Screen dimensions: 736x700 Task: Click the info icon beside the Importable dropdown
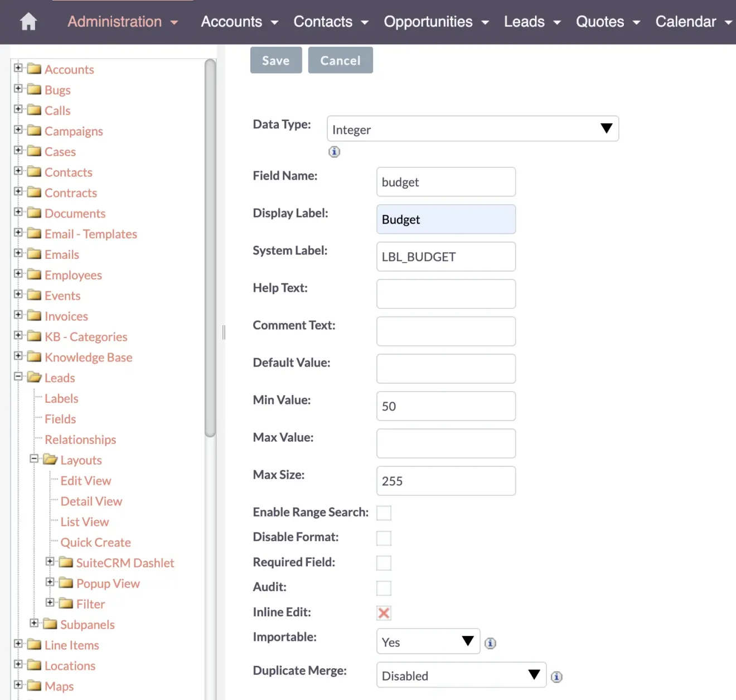pos(490,643)
